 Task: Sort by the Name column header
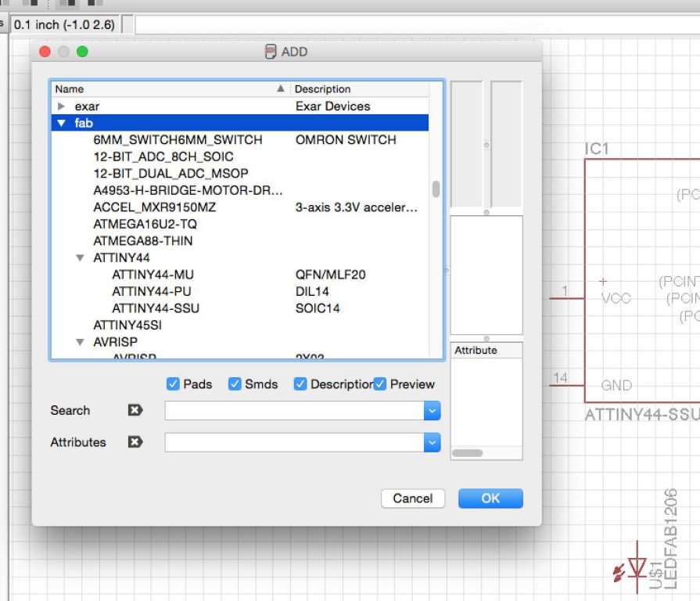[x=171, y=89]
